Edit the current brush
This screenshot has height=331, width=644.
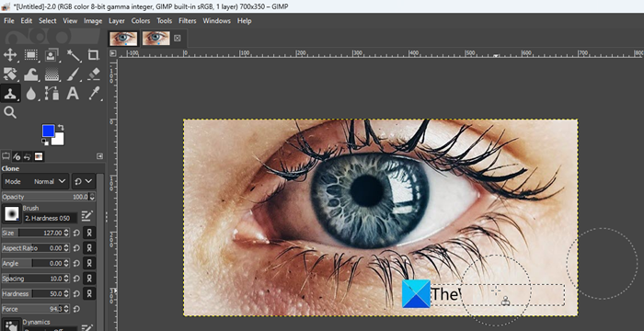click(87, 215)
